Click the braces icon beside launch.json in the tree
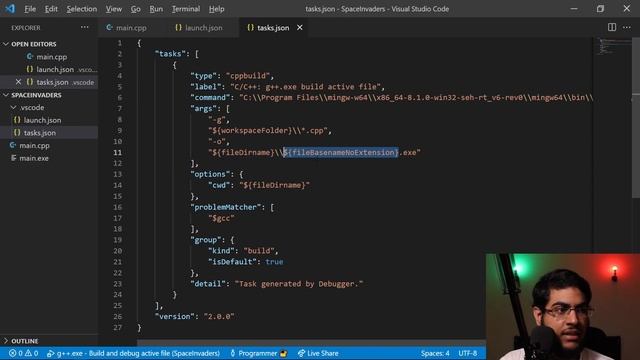This screenshot has width=640, height=360. coord(17,120)
